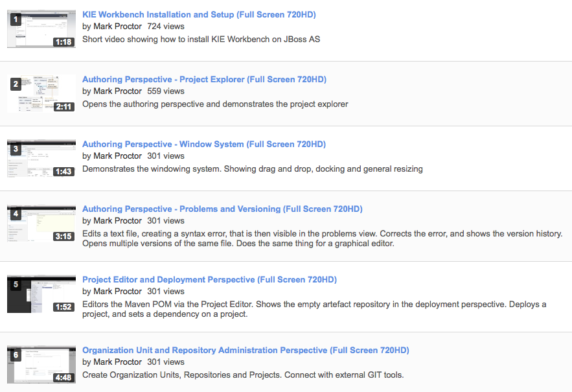This screenshot has height=392, width=572.
Task: Click the Problems and Versioning thumbnail
Action: point(41,224)
